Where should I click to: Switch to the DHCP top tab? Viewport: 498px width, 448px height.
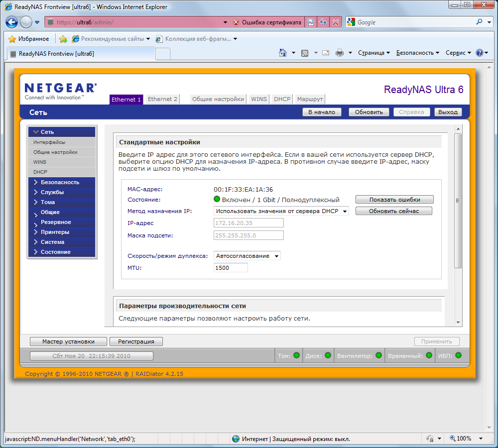click(x=282, y=99)
